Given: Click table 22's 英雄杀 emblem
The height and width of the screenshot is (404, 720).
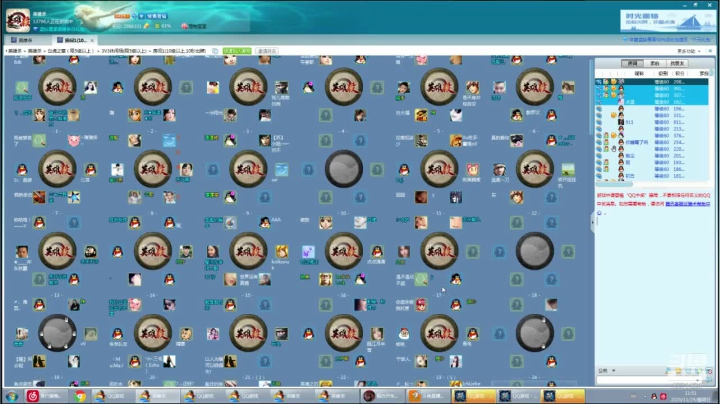Looking at the screenshot, I should coord(343,333).
